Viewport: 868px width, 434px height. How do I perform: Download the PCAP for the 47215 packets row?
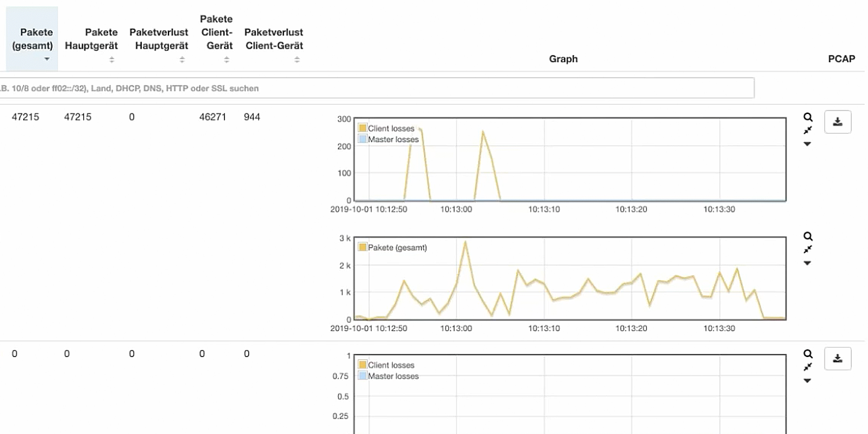(837, 122)
